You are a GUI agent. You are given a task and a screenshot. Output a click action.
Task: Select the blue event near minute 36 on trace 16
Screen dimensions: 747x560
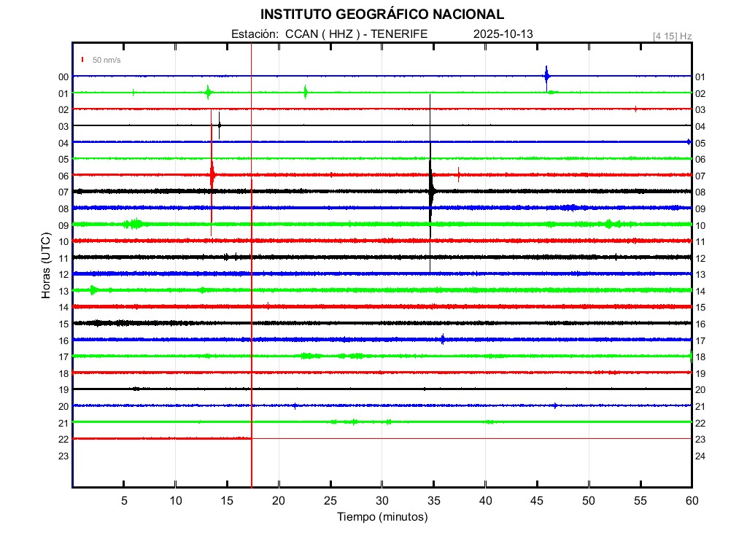(x=443, y=339)
